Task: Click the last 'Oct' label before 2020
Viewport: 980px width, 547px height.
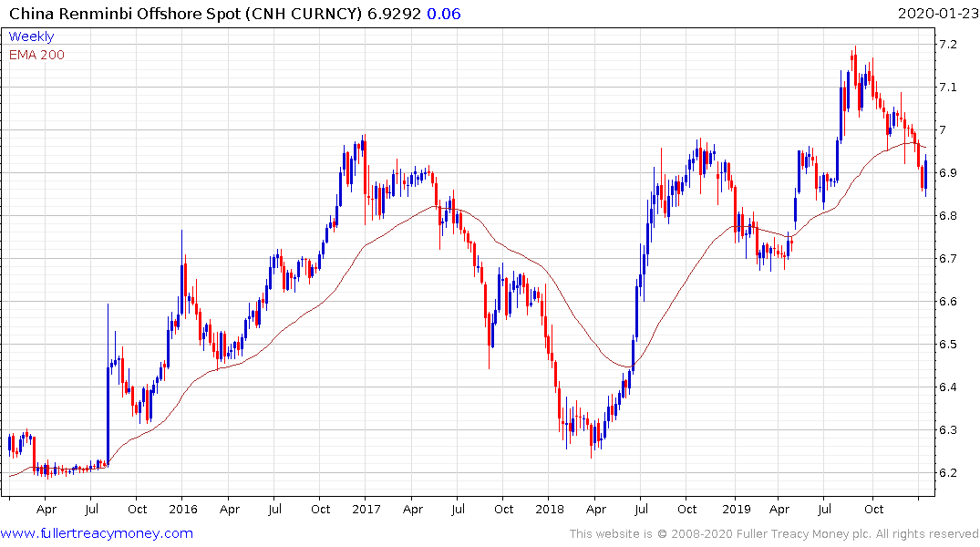Action: 873,509
